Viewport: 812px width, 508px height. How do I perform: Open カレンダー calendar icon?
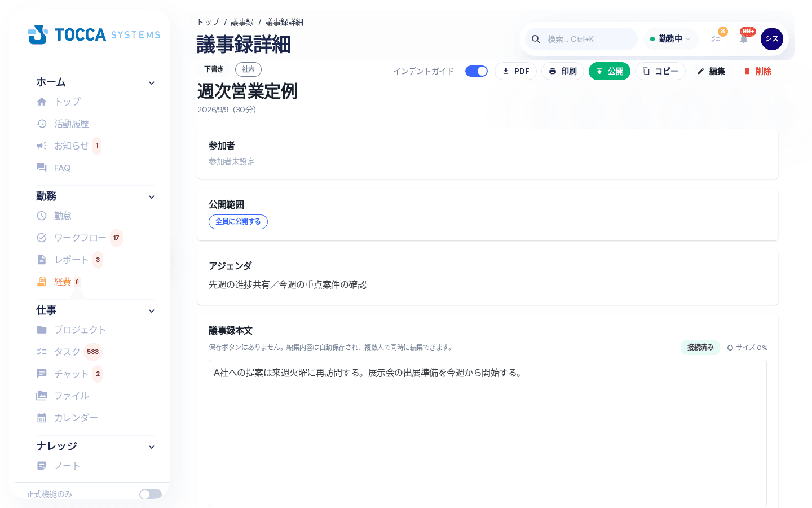pyautogui.click(x=42, y=418)
